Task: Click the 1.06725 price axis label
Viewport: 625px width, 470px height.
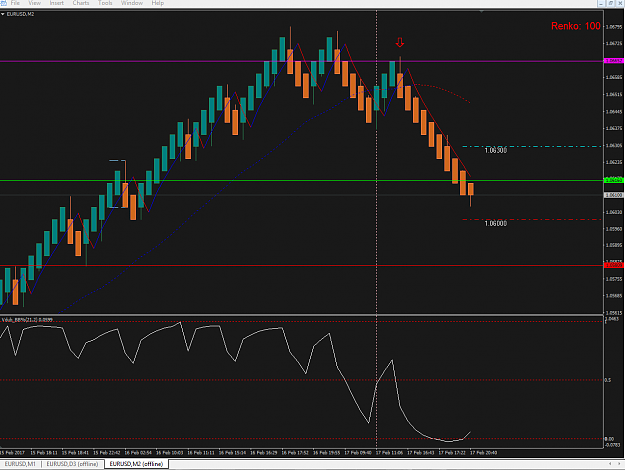Action: pos(614,43)
